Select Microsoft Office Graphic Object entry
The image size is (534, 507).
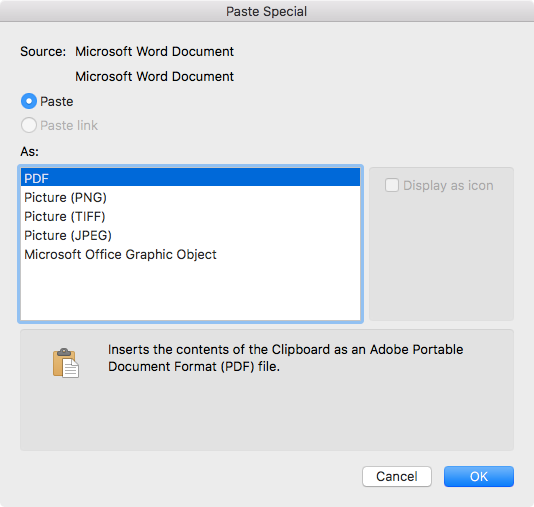coord(190,255)
